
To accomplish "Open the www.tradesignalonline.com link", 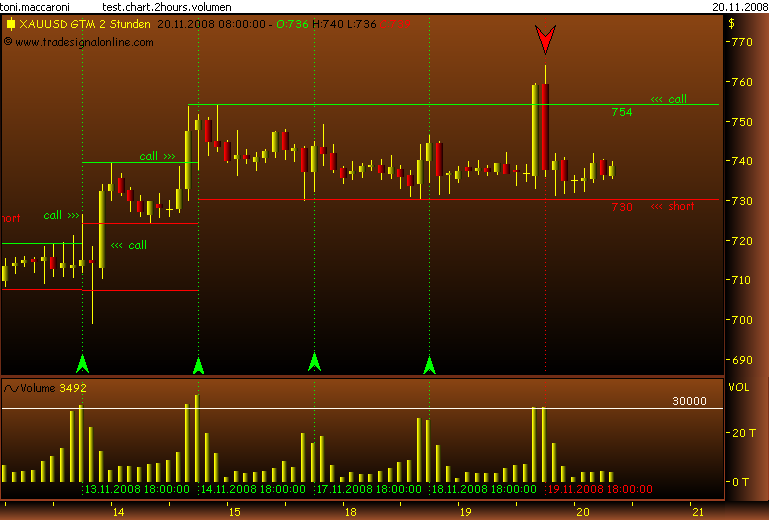I will point(84,42).
